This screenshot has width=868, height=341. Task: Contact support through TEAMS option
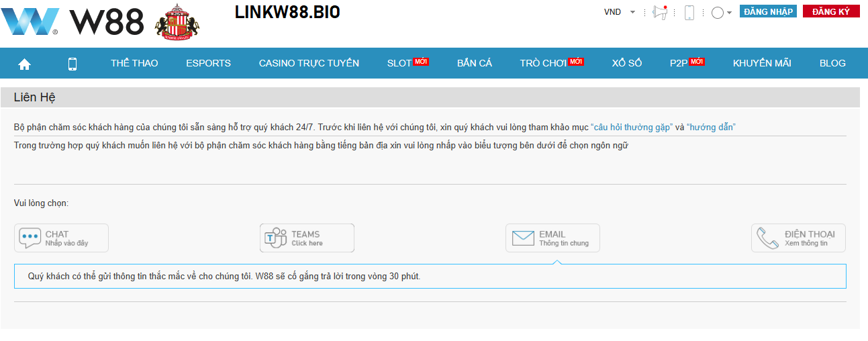(307, 238)
